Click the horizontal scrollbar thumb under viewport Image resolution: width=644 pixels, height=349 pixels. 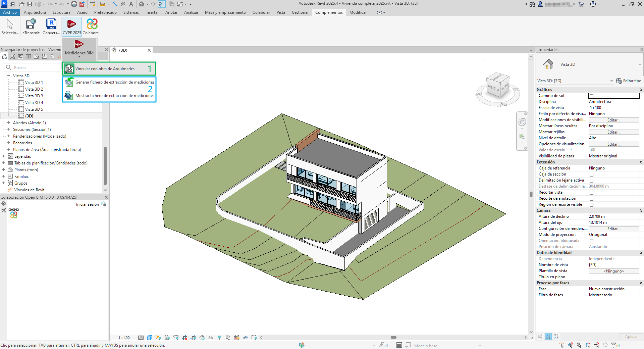[x=393, y=338]
